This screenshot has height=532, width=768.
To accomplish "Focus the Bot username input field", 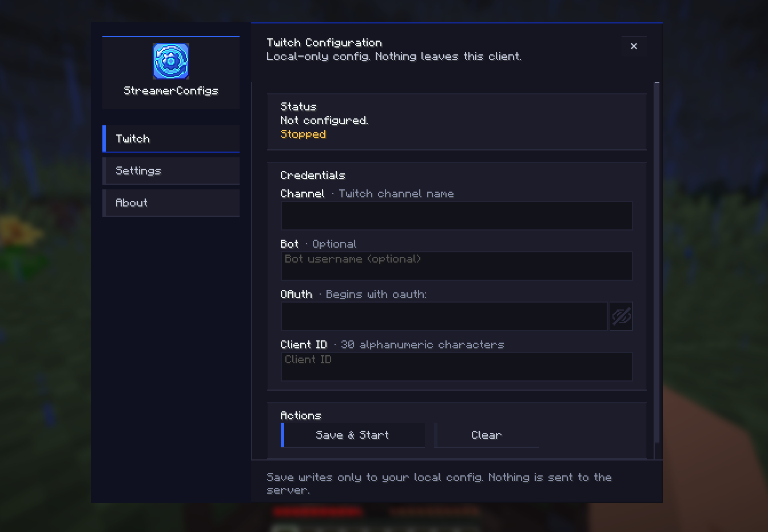I will (x=456, y=266).
